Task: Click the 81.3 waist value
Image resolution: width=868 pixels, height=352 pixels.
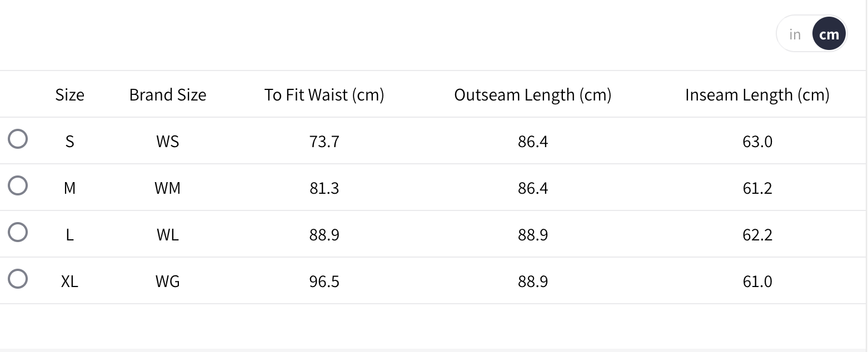Action: tap(324, 188)
